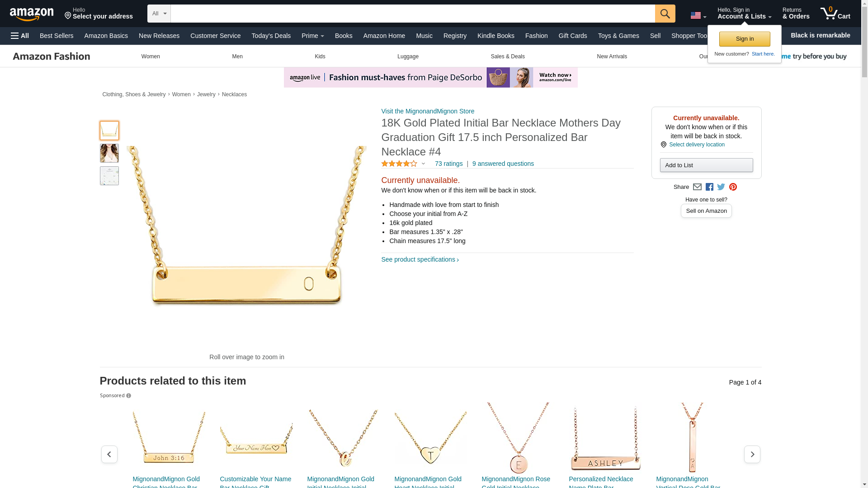Click the search magnifying glass button
This screenshot has width=868, height=488.
pyautogui.click(x=665, y=14)
